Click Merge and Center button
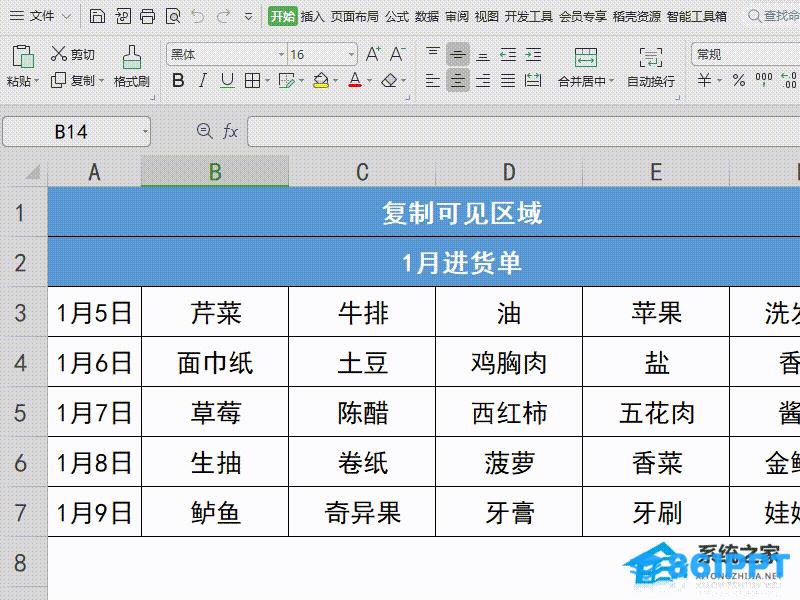 pyautogui.click(x=586, y=66)
